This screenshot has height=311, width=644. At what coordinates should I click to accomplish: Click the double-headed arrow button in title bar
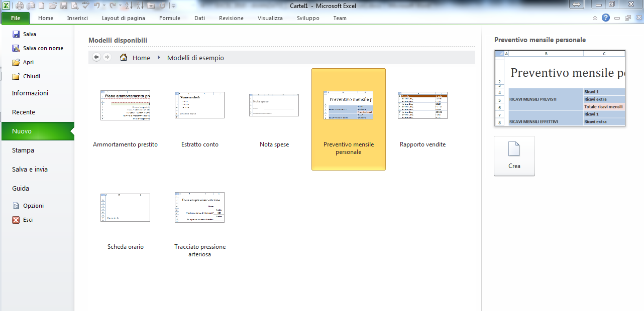(576, 4)
